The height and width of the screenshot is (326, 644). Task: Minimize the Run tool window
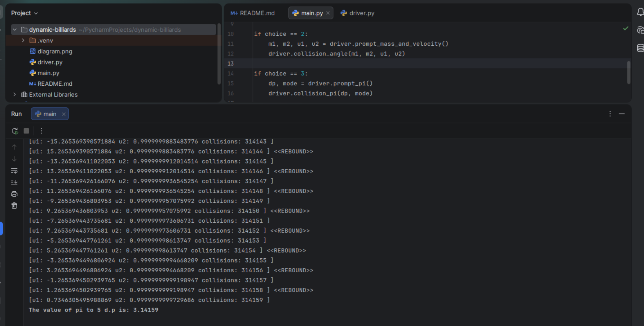point(622,114)
